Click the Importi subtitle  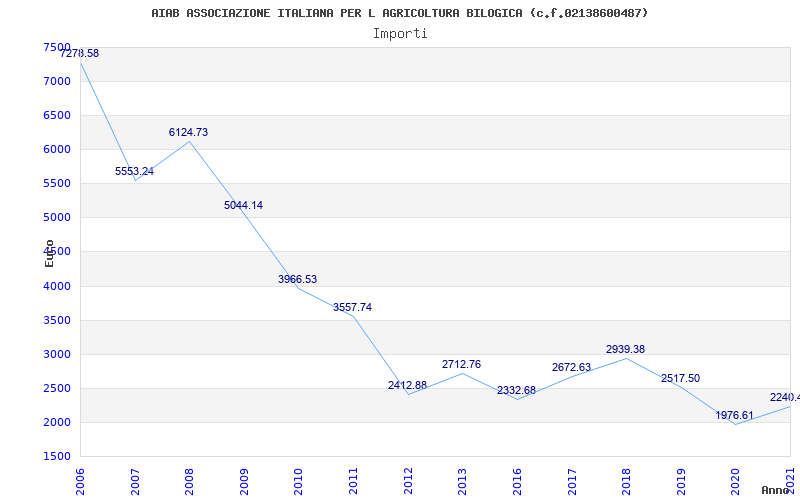pos(400,34)
